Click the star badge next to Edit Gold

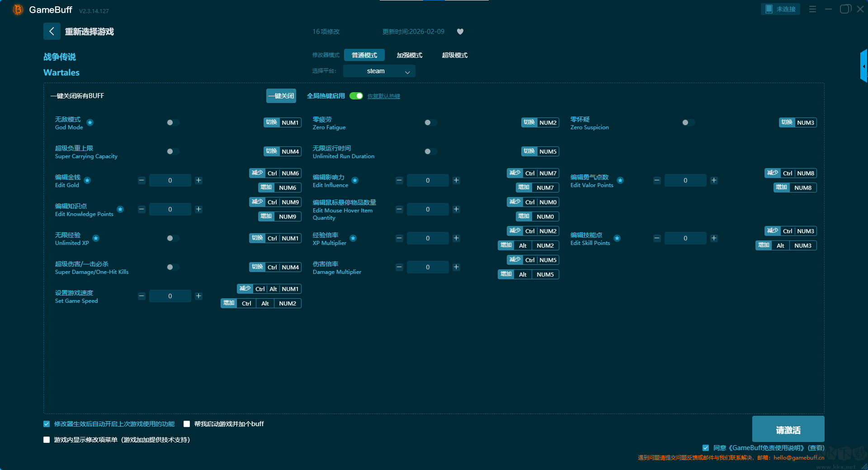point(87,180)
